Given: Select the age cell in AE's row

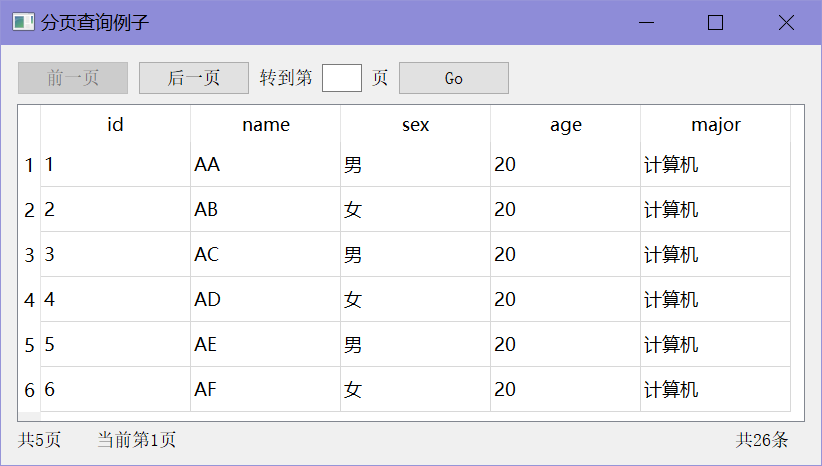Looking at the screenshot, I should tap(566, 344).
